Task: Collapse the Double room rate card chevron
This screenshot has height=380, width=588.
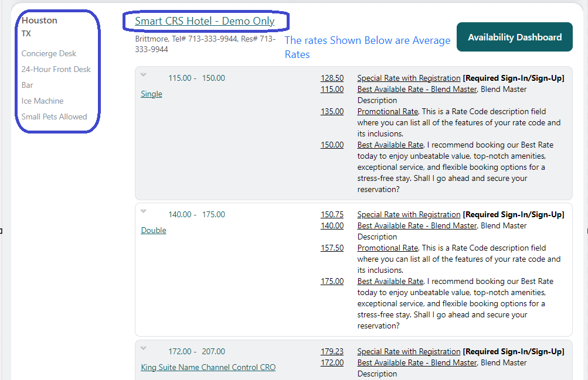Action: [143, 211]
